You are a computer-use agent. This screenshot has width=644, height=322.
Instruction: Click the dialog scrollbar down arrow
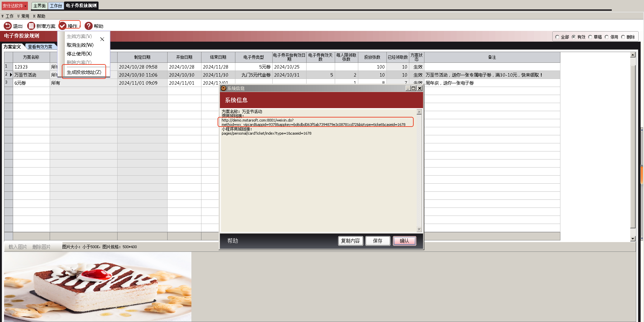coord(419,229)
